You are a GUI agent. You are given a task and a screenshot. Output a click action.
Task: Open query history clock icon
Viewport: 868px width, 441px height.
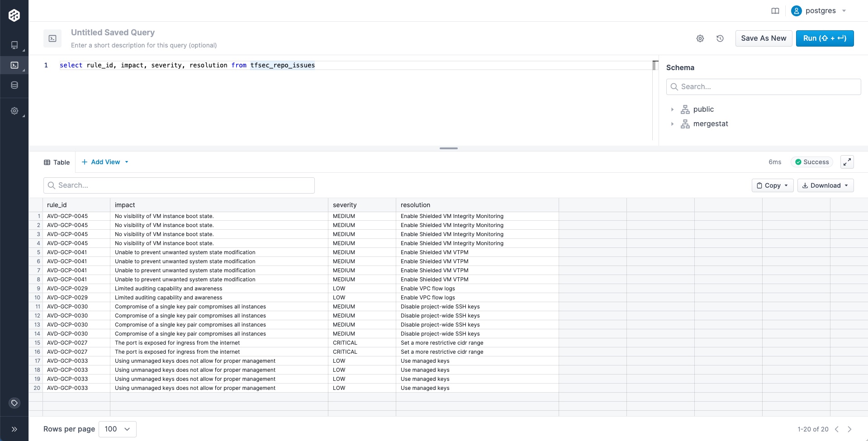720,38
